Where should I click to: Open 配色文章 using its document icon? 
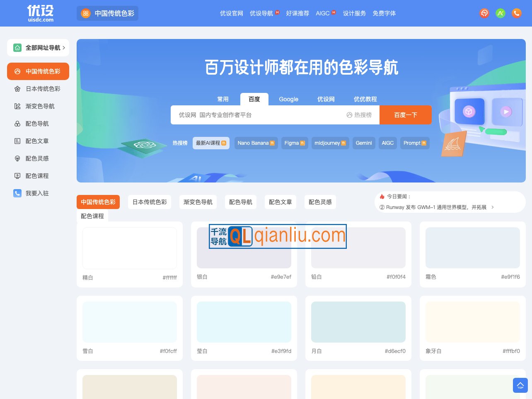(17, 141)
